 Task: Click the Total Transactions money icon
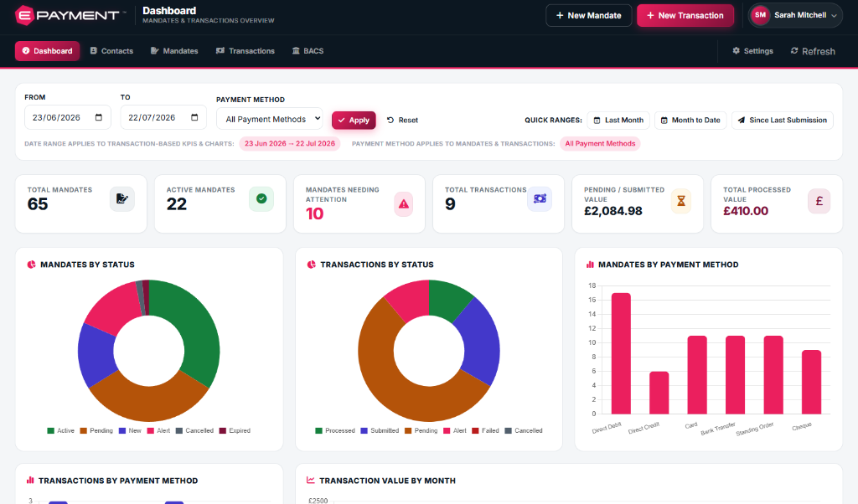coord(540,199)
